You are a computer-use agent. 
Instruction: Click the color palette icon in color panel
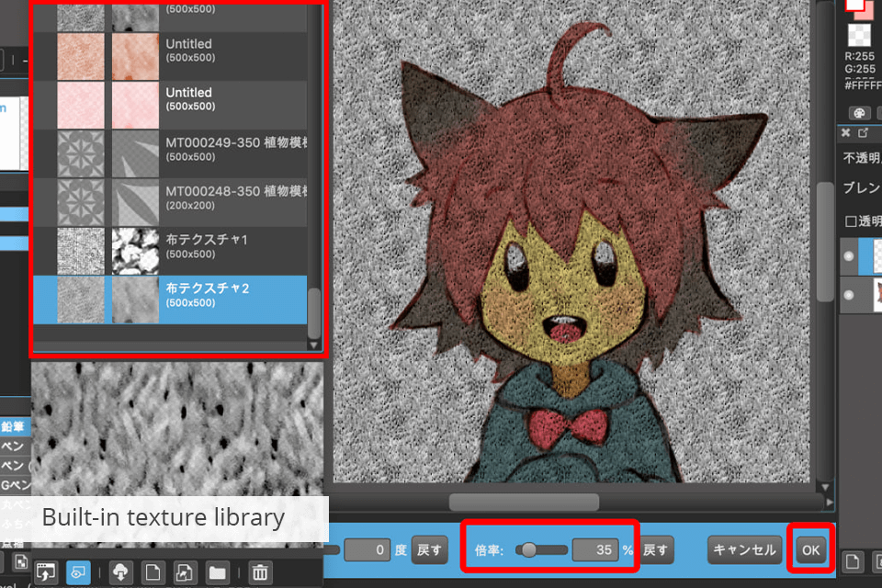(859, 113)
